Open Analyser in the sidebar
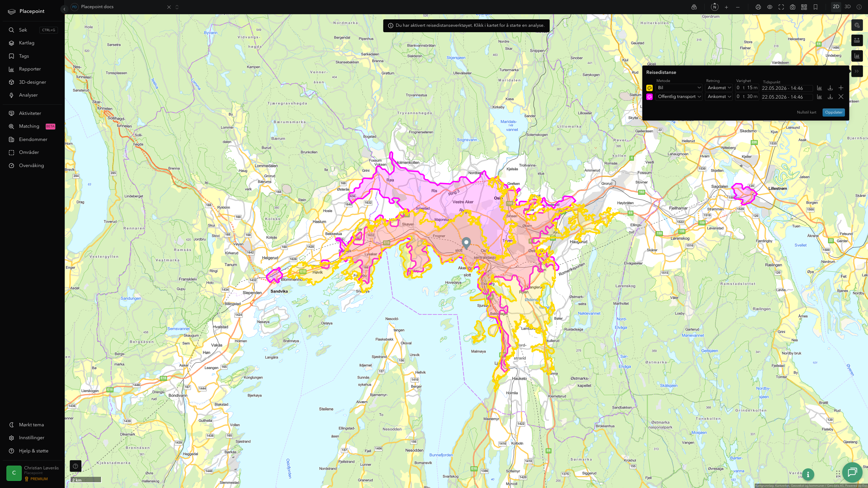This screenshot has height=488, width=868. point(33,95)
